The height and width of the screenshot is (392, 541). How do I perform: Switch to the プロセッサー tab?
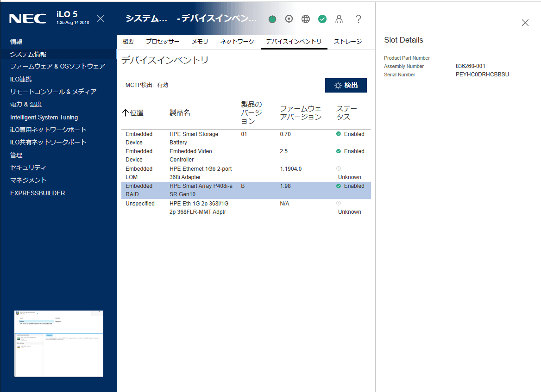[x=163, y=41]
